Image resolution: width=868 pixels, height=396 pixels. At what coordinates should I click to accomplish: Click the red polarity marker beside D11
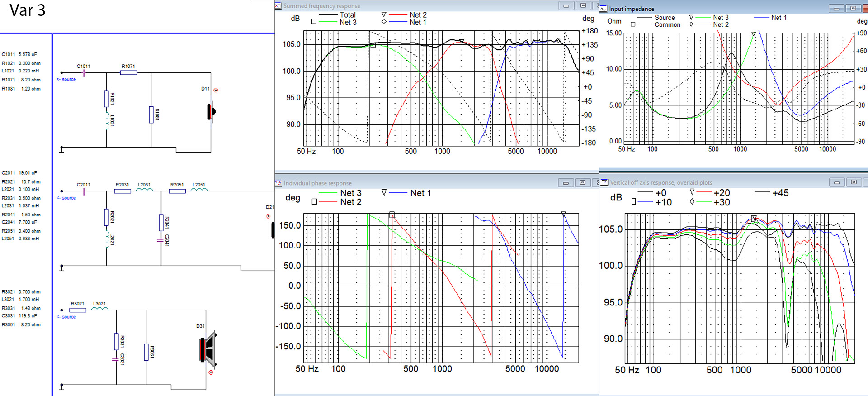coord(216,90)
